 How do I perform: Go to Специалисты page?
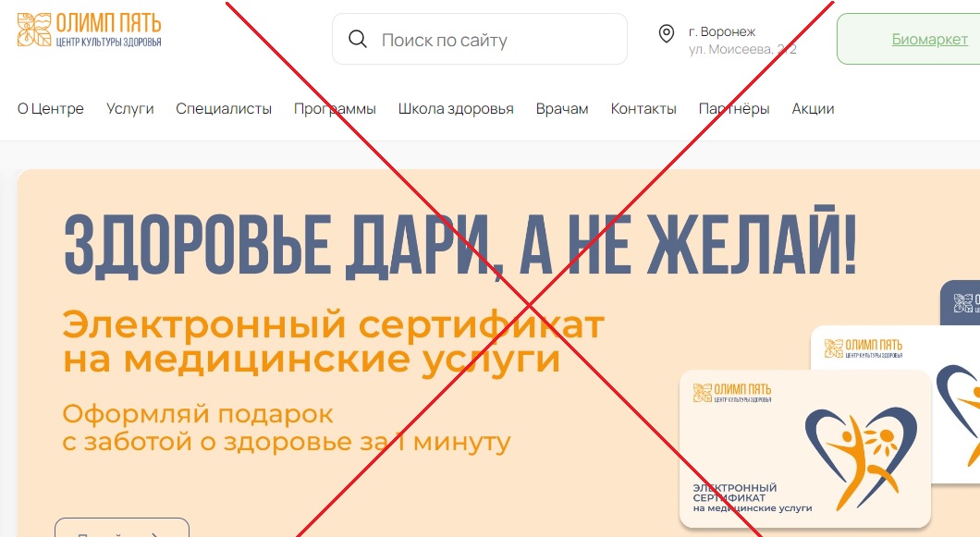coord(224,109)
